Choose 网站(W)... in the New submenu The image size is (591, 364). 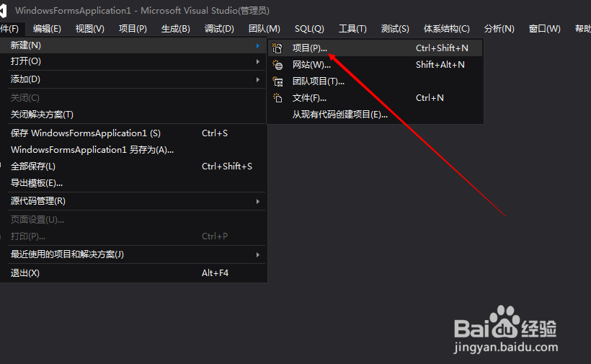[375, 65]
